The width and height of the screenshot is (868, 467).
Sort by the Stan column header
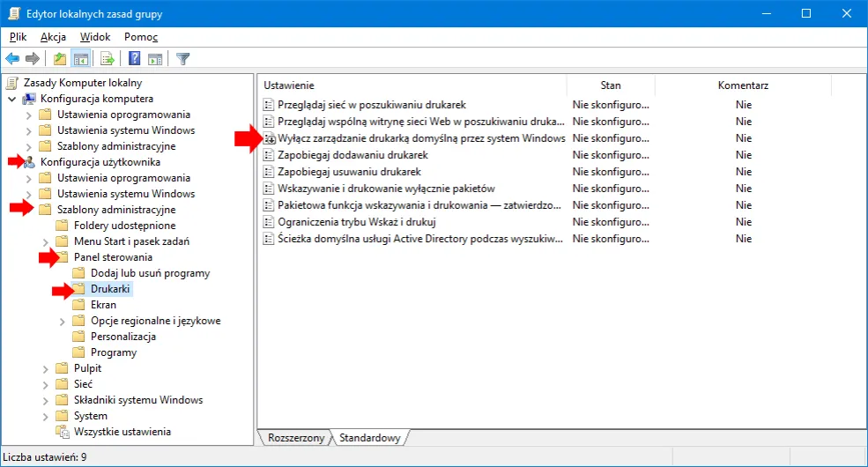point(610,85)
